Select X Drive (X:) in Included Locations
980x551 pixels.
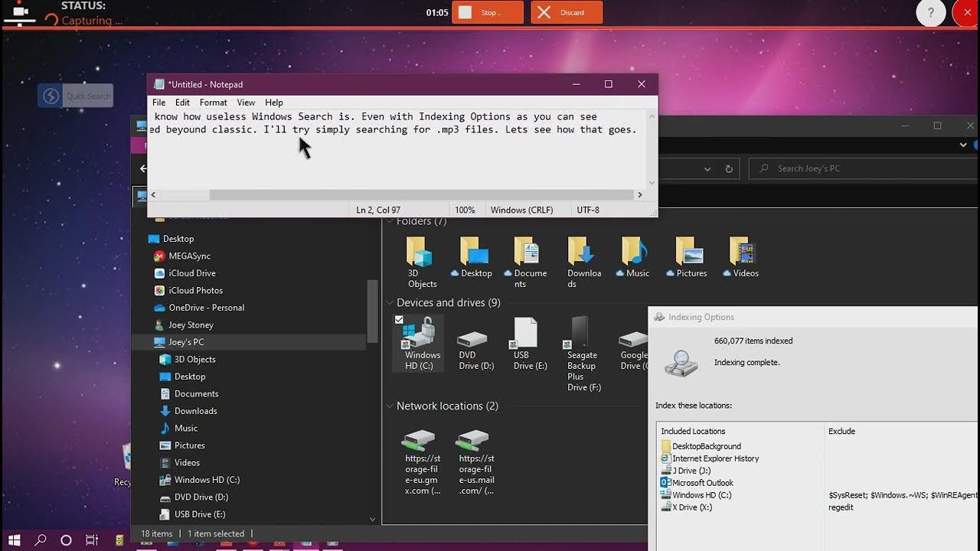686,507
